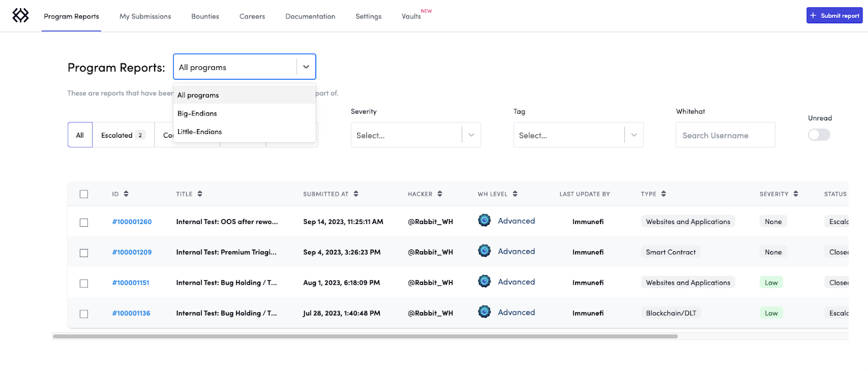Click the 'Smart Contract' type tag
Viewport: 868px width, 371px height.
pos(671,252)
